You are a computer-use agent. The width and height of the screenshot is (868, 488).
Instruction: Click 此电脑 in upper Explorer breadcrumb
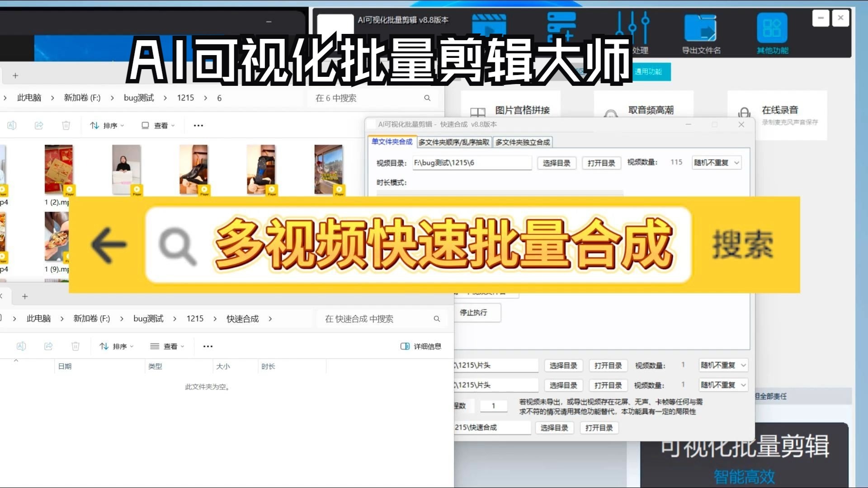pos(29,98)
